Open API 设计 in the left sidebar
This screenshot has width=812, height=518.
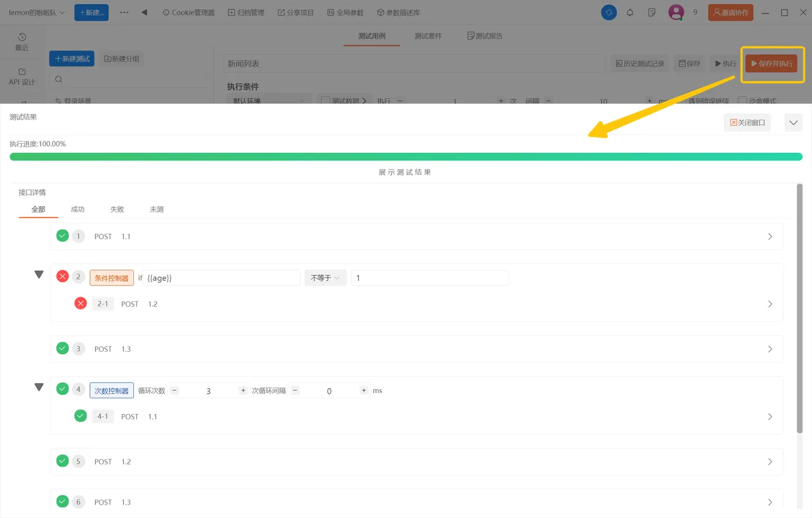coord(22,76)
